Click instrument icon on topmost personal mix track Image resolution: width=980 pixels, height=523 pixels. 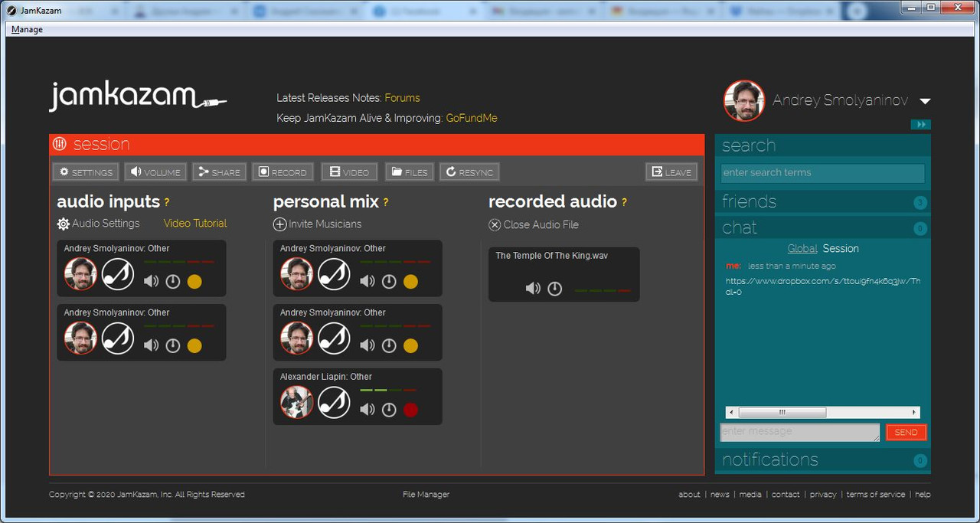click(333, 273)
